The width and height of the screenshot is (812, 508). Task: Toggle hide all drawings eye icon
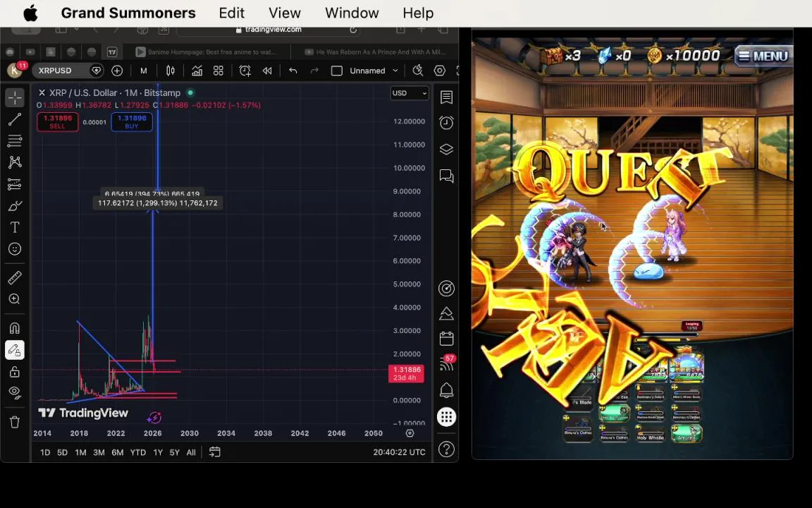pos(15,393)
